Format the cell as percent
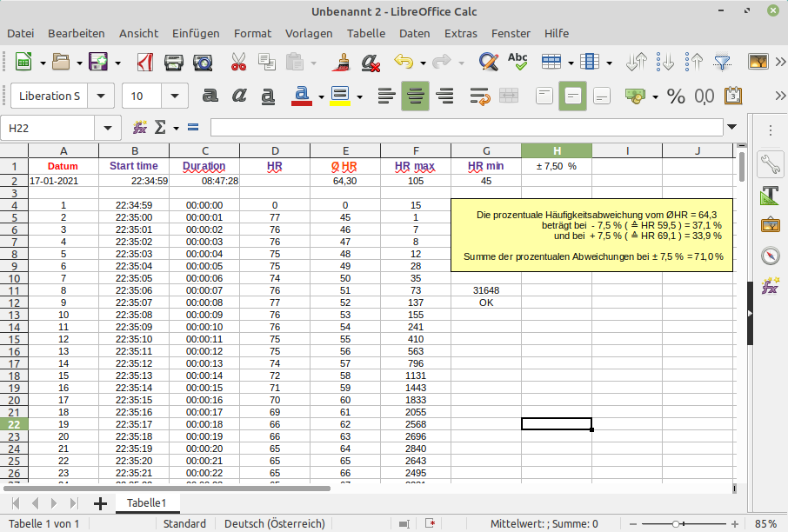 (676, 96)
